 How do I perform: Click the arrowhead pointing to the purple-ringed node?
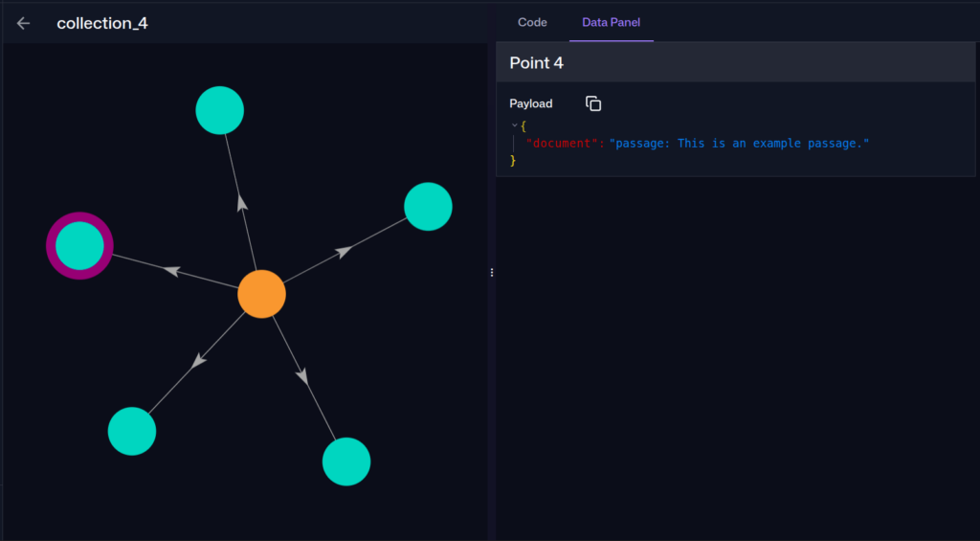[x=172, y=271]
